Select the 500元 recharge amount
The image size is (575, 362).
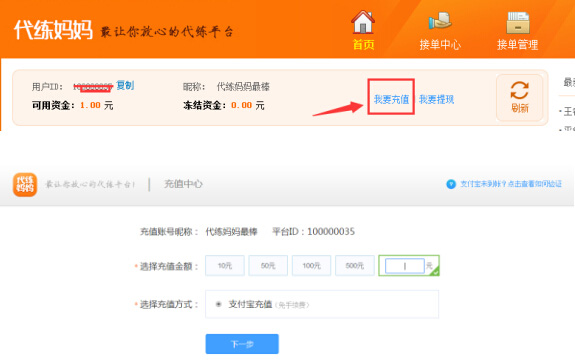click(355, 266)
